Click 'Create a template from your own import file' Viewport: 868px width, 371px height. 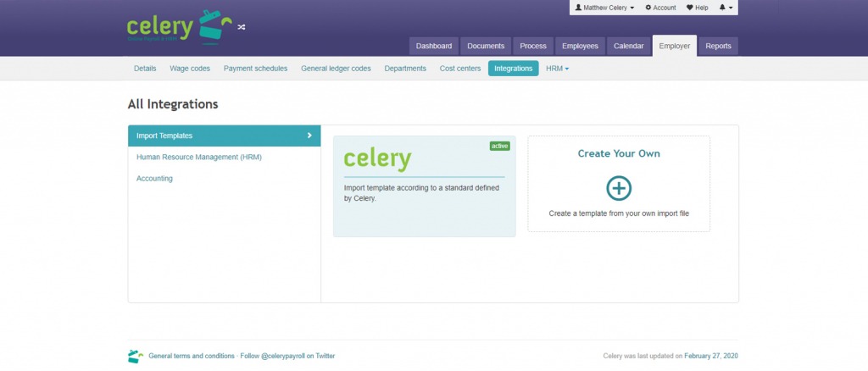coord(619,213)
